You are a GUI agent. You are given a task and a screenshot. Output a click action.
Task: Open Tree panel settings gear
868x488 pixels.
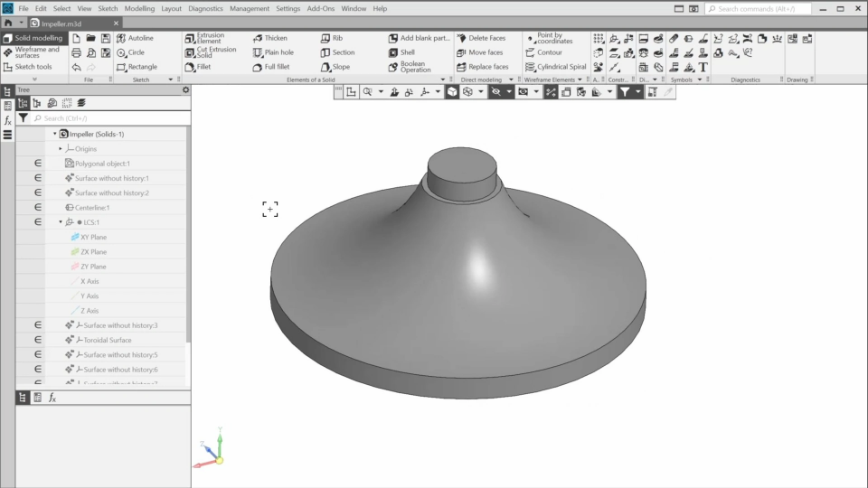coord(185,90)
